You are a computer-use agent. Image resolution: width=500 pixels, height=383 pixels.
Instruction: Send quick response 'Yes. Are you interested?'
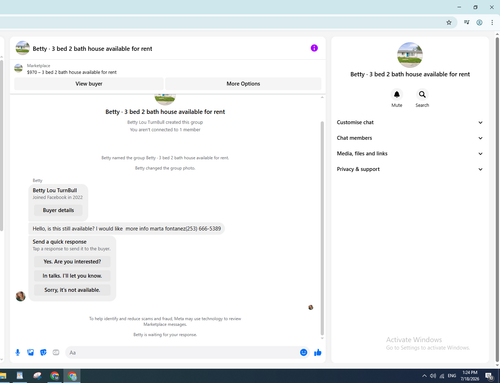(x=72, y=262)
